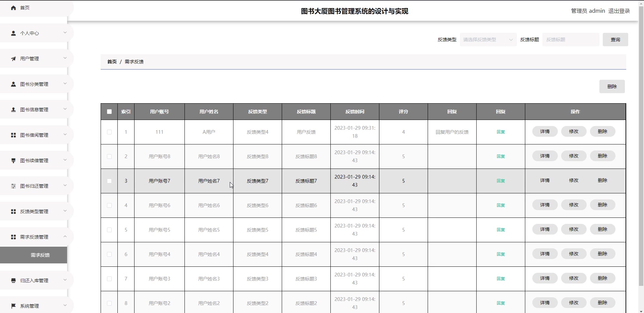The height and width of the screenshot is (313, 644).
Task: Click inside the 反馈标题 input field
Action: pyautogui.click(x=571, y=39)
